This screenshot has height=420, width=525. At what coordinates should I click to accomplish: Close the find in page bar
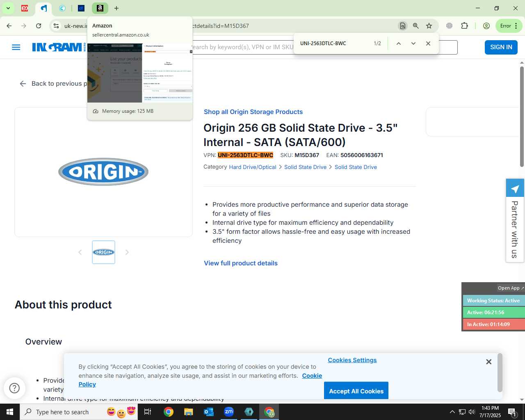point(428,43)
